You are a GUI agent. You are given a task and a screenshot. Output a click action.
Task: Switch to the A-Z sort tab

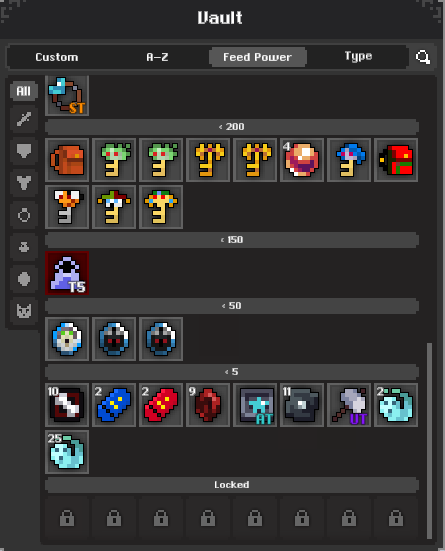point(157,57)
